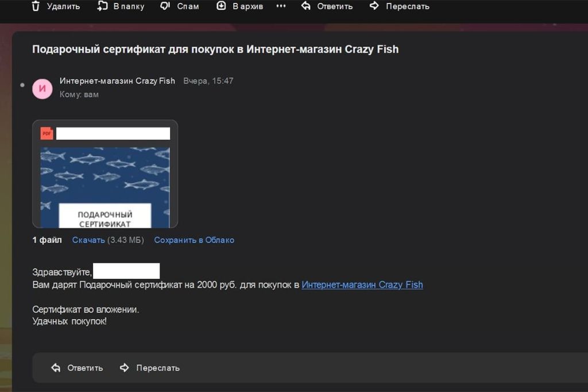Save the attachment with Сохранить в Облако
Viewport: 588px width, 392px height.
click(x=194, y=240)
